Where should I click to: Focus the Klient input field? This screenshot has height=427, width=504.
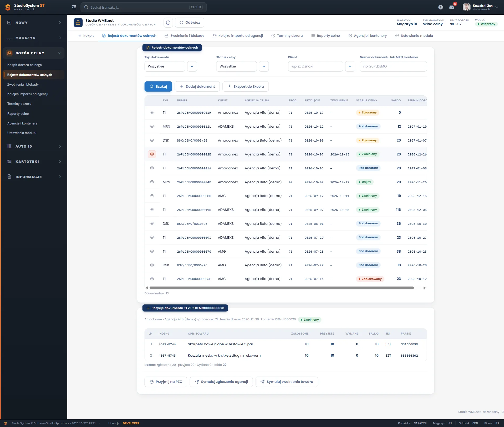[x=315, y=66]
